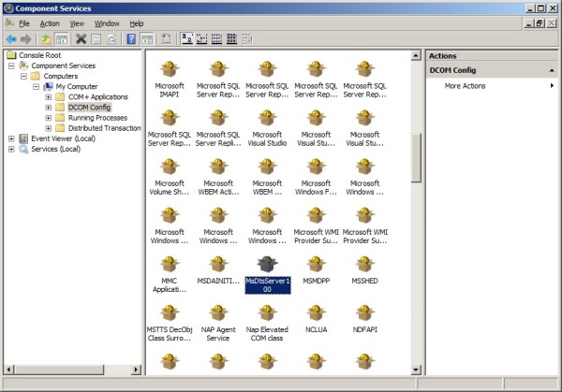
Task: Collapse the My Computer tree node
Action: point(36,86)
